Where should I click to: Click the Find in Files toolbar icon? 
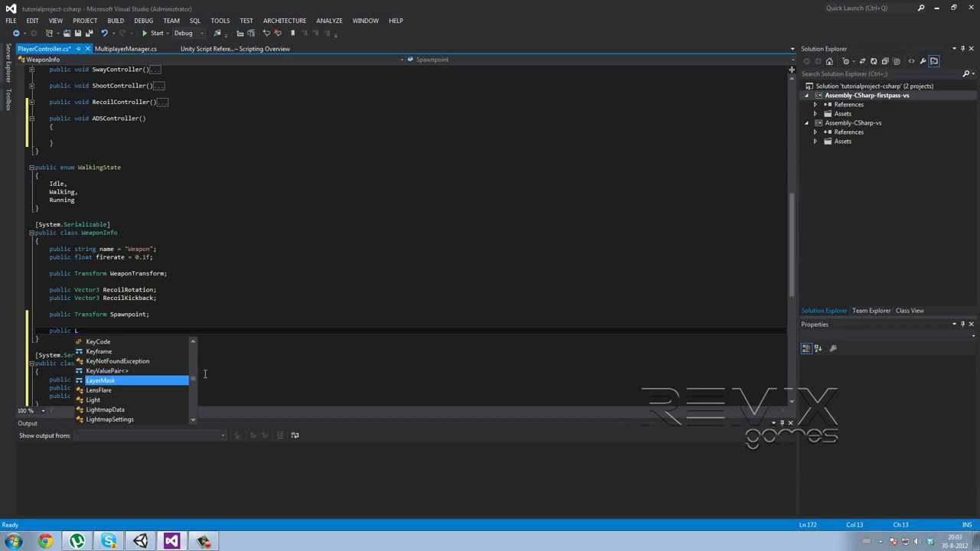tap(217, 34)
